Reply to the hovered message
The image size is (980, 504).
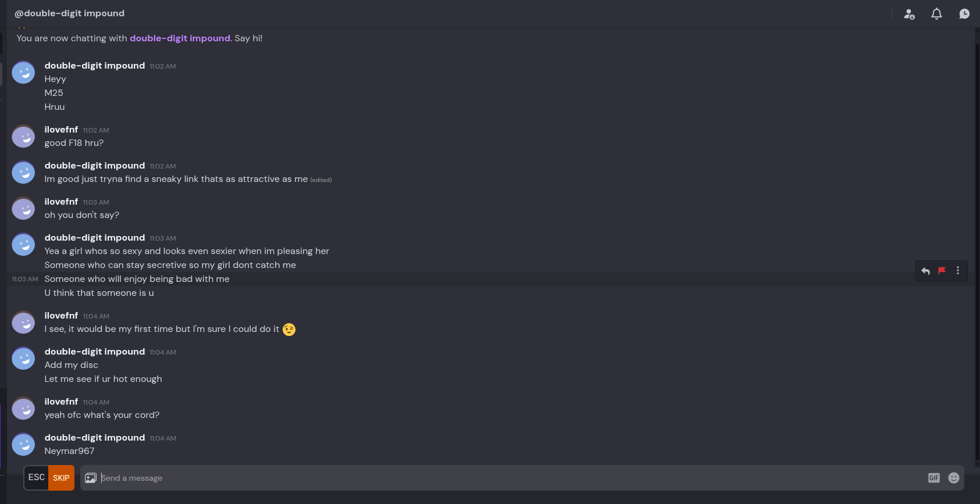[925, 271]
